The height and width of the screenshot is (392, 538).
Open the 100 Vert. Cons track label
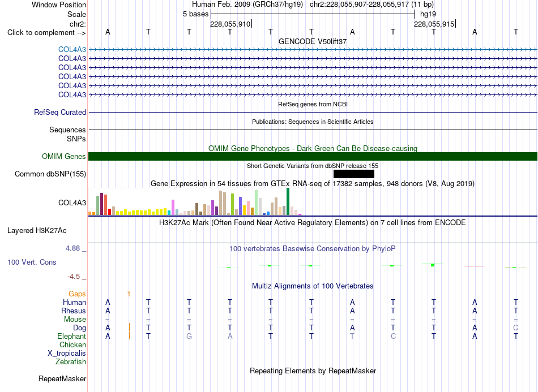(32, 262)
